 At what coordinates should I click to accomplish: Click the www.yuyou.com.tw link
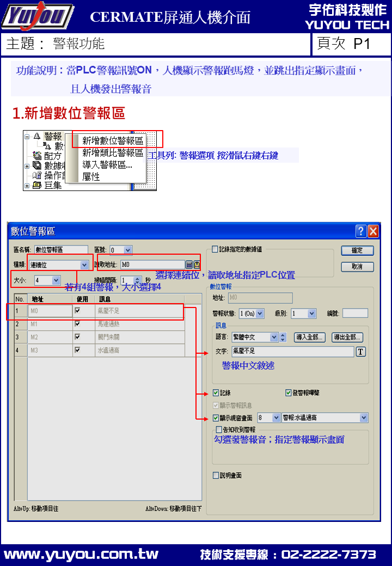click(x=81, y=554)
